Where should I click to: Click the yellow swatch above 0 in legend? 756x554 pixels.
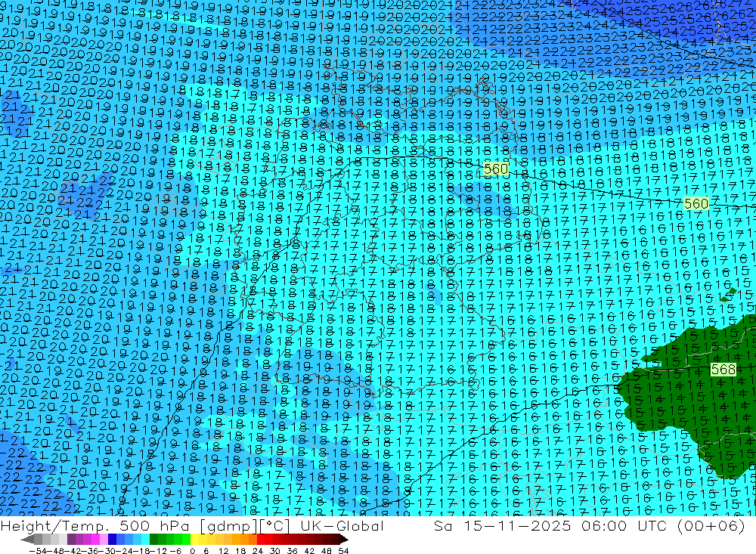pos(194,540)
